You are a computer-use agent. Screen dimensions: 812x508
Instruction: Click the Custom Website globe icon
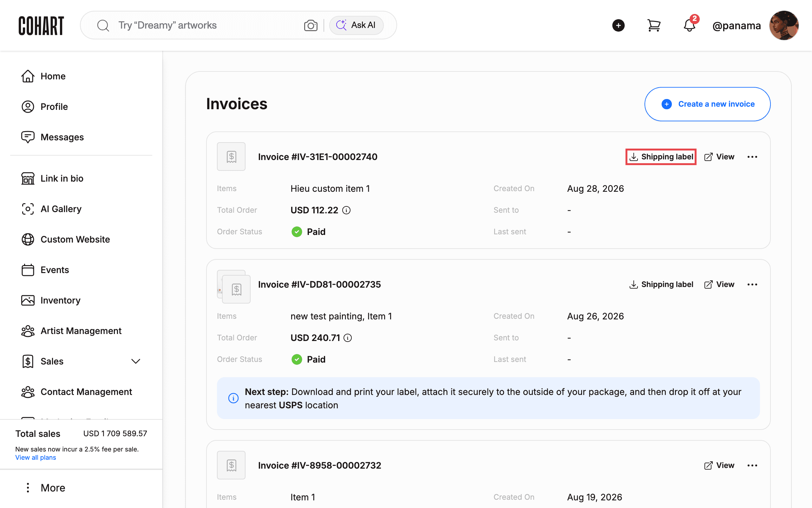point(28,239)
